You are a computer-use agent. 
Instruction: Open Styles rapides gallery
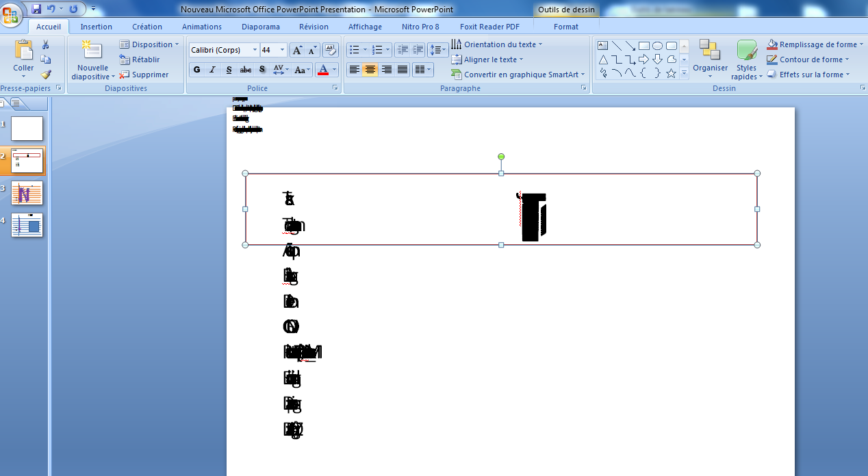pyautogui.click(x=746, y=59)
